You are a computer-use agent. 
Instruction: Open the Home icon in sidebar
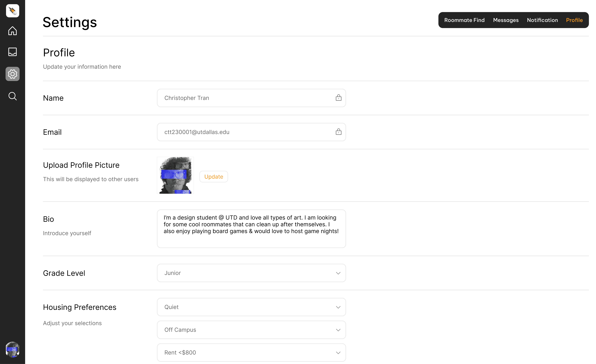[13, 31]
